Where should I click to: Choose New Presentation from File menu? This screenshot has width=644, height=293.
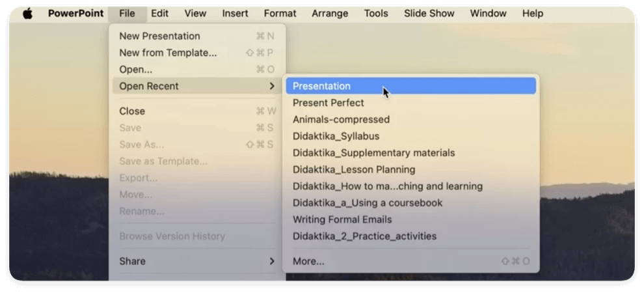coord(197,36)
